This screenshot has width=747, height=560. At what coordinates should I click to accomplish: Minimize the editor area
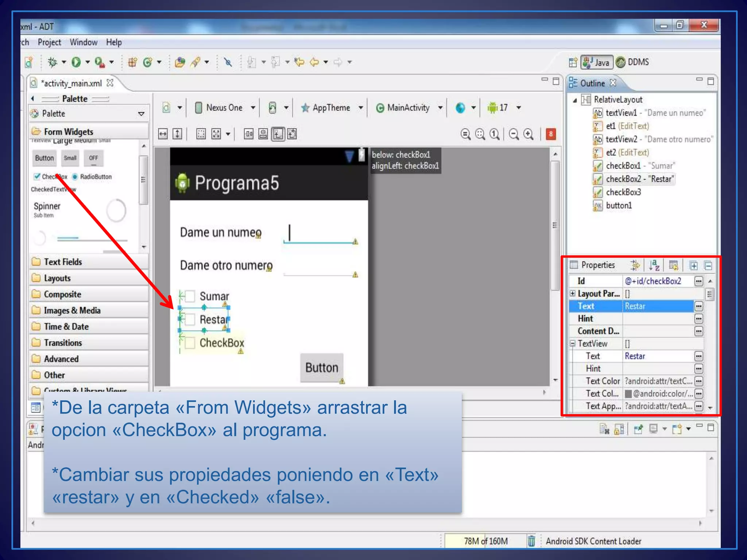click(545, 79)
